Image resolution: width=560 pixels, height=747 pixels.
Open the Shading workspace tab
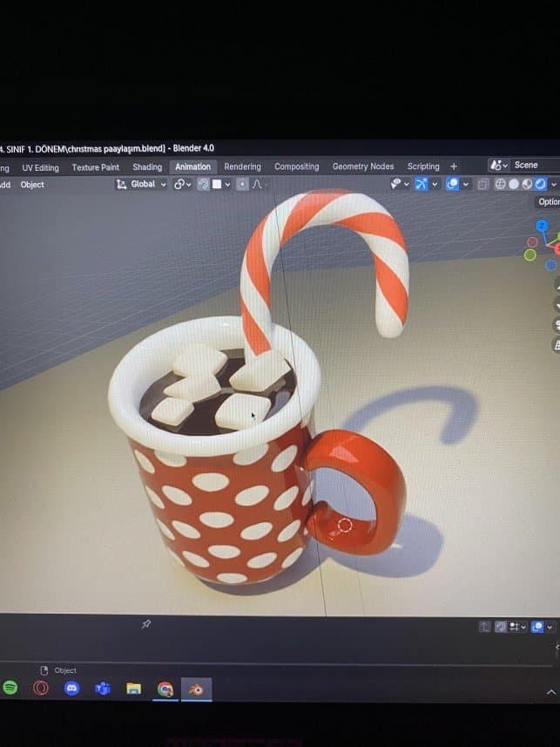pos(147,166)
